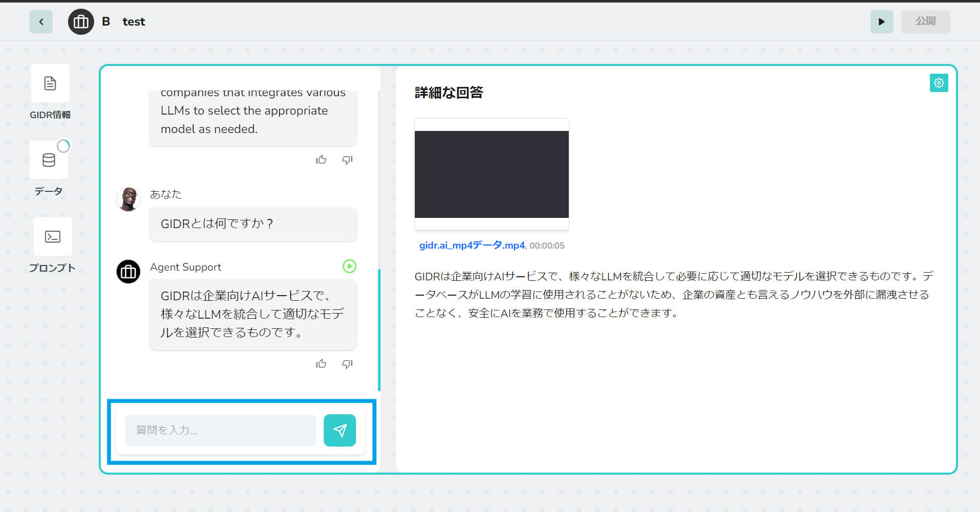
Task: Open the GIDR情報 document panel
Action: pos(50,83)
